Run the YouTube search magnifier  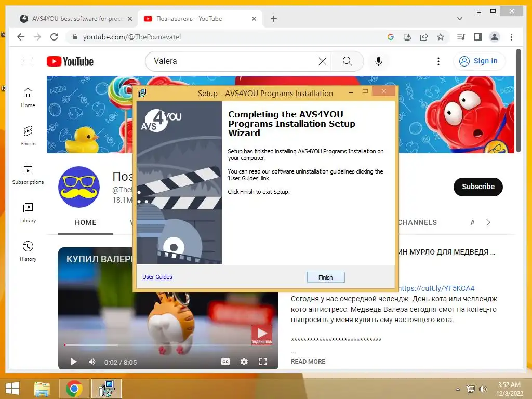[x=347, y=61]
